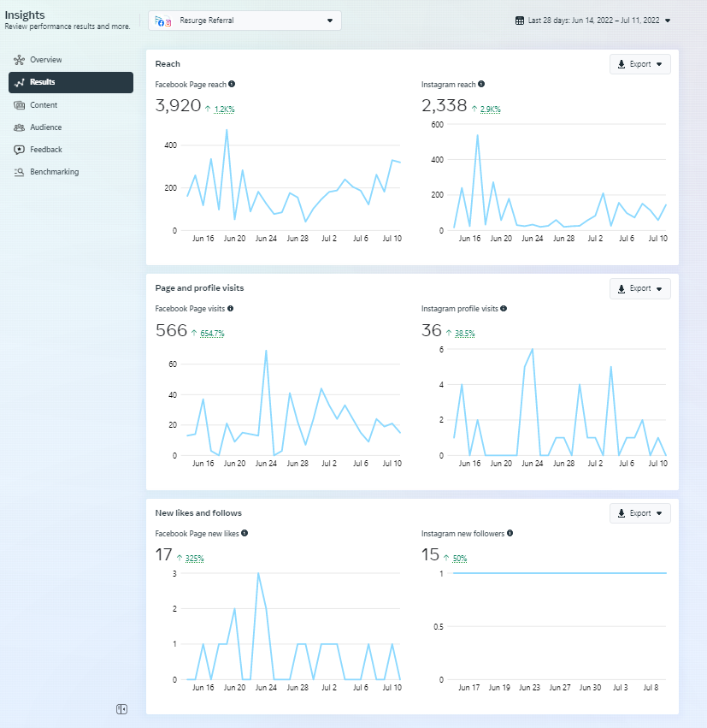The image size is (707, 728).
Task: Click the Overview icon in sidebar
Action: [19, 60]
